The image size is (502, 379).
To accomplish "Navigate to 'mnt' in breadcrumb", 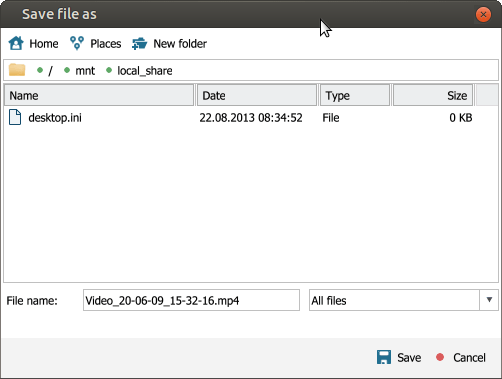I will pyautogui.click(x=85, y=71).
